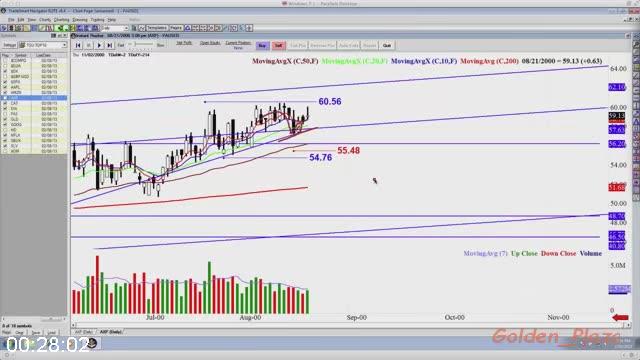Toggle the XOM flag checkbox
The width and height of the screenshot is (640, 360).
coord(5,151)
